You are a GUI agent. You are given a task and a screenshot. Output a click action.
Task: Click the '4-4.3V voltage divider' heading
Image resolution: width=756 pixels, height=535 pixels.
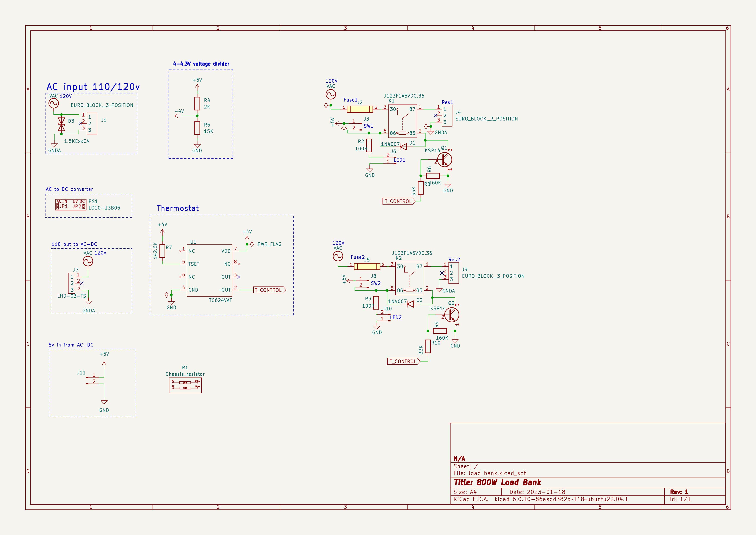coord(201,64)
